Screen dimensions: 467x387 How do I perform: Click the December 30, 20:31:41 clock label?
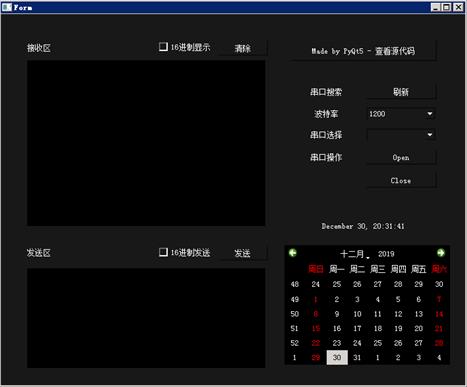click(x=363, y=226)
